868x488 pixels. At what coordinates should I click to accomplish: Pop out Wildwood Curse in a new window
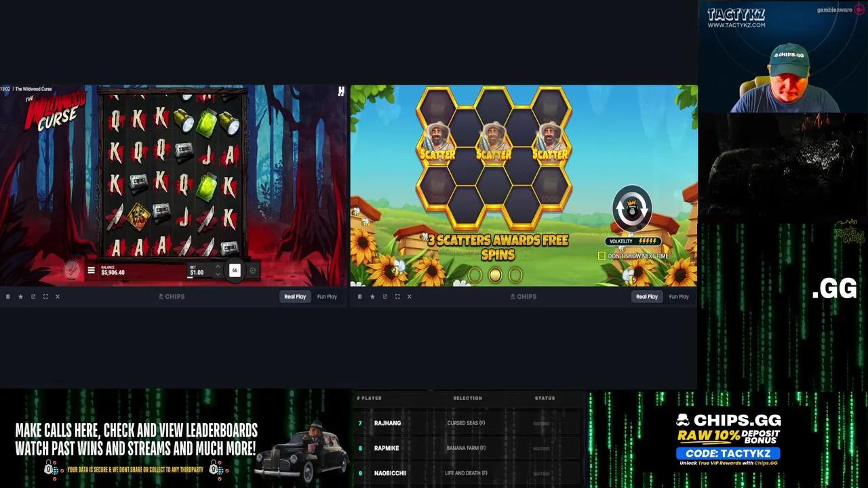coord(33,296)
